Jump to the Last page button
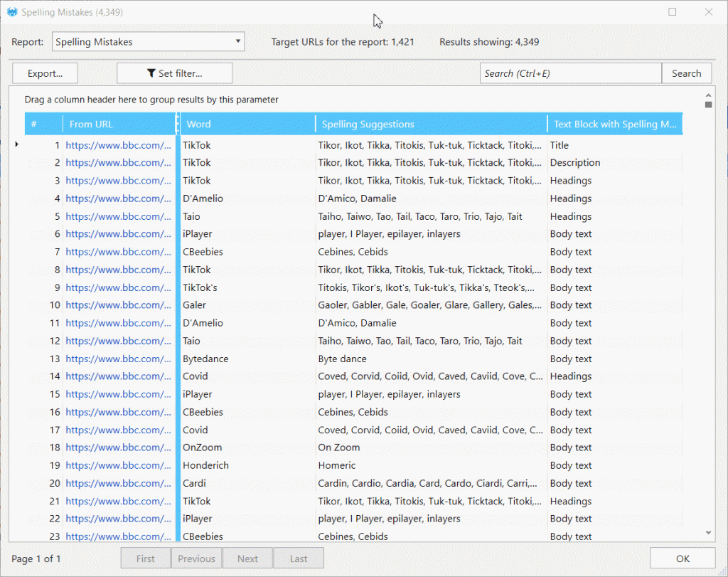728x577 pixels. coord(299,559)
